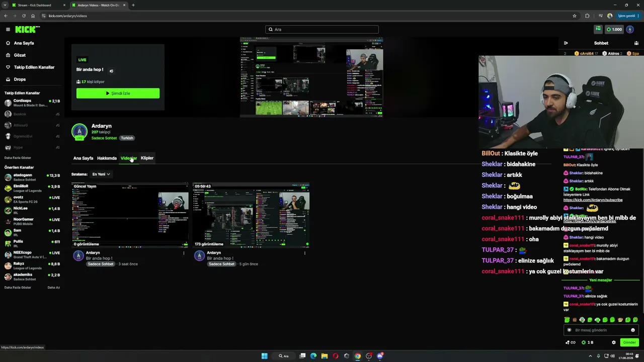Switch to the Klipler tab
The height and width of the screenshot is (362, 644).
coord(147,158)
